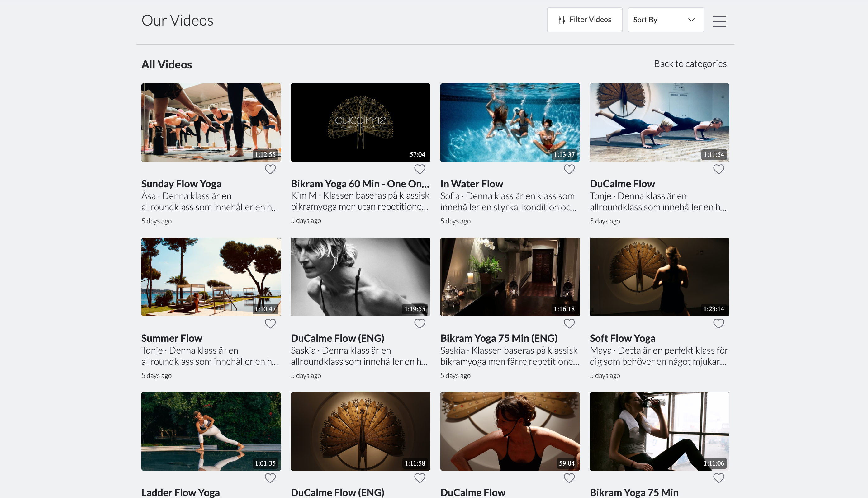The width and height of the screenshot is (868, 498).
Task: Click the heart icon under In Water Flow
Action: click(569, 169)
